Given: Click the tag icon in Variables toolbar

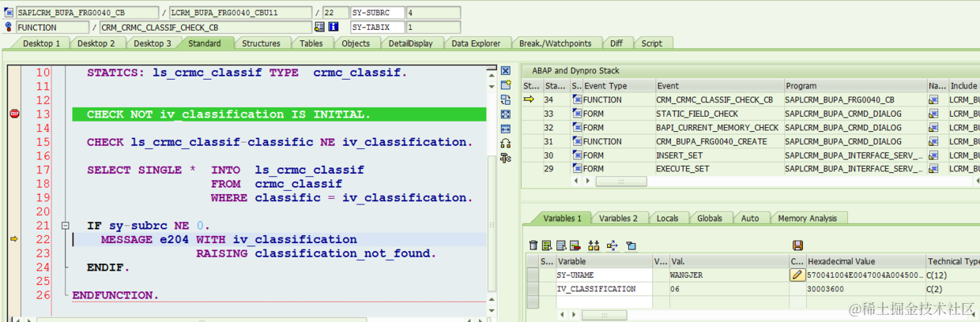Looking at the screenshot, I should [x=631, y=245].
